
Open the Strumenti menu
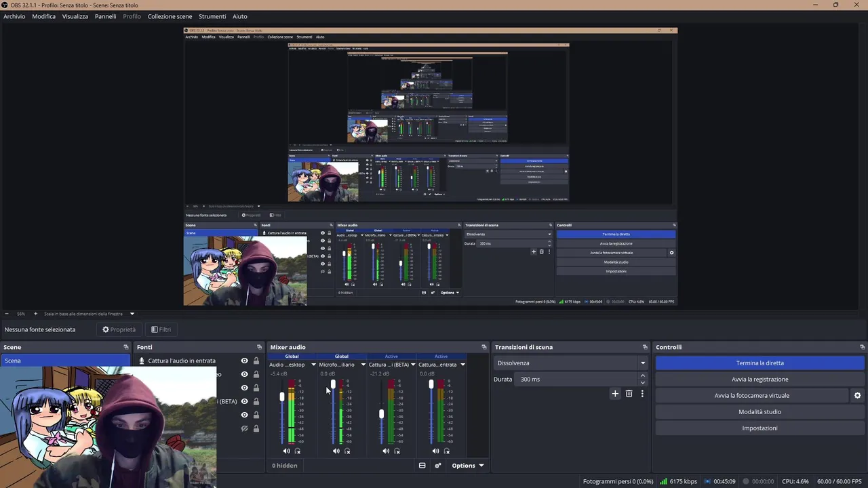(x=212, y=16)
